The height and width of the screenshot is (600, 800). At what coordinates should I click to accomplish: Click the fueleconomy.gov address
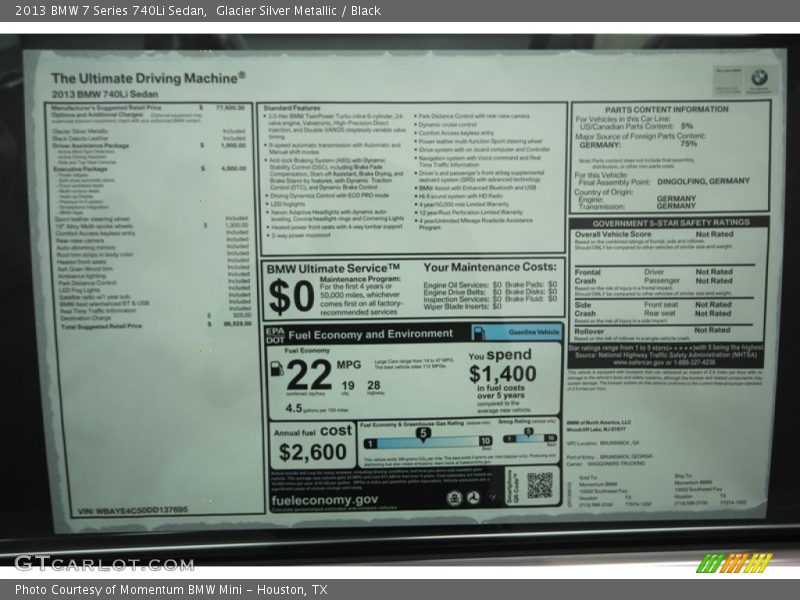point(324,500)
